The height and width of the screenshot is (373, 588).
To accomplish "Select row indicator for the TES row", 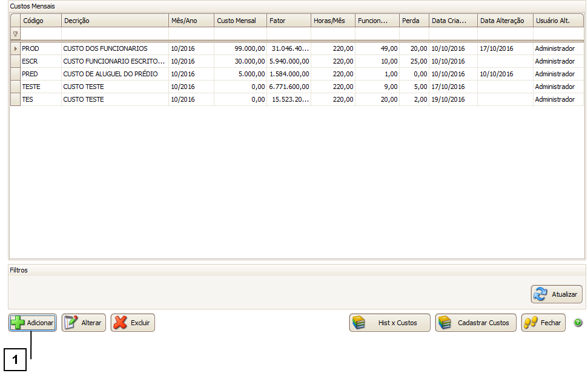I will (15, 99).
